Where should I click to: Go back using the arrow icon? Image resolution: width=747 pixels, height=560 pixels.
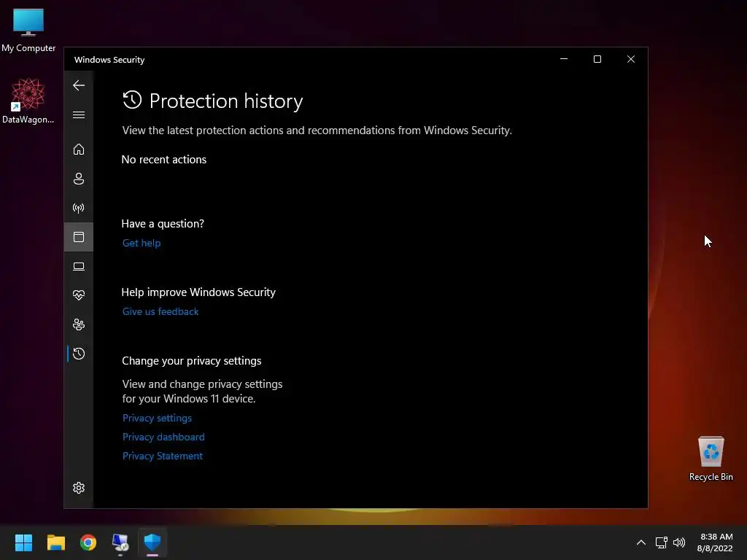[79, 86]
